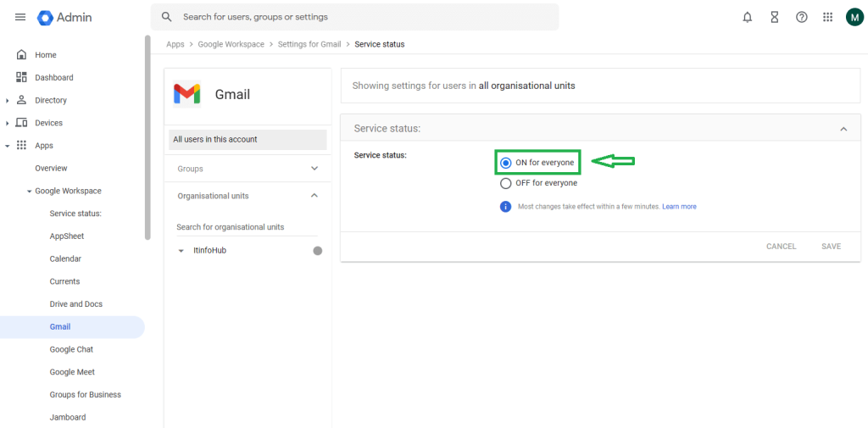The image size is (868, 428).
Task: Open the account avatar M
Action: click(x=854, y=17)
